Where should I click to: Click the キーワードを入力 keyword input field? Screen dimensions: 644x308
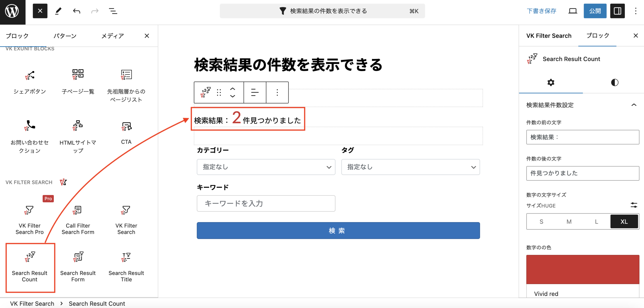(x=266, y=203)
